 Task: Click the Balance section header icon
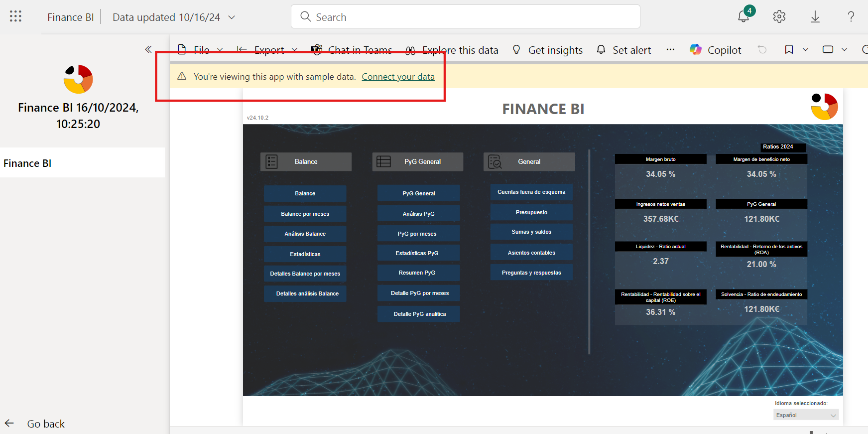click(272, 161)
